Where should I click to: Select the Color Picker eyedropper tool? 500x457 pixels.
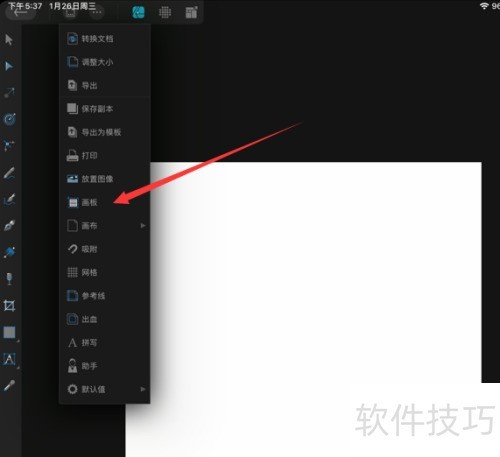[9, 386]
